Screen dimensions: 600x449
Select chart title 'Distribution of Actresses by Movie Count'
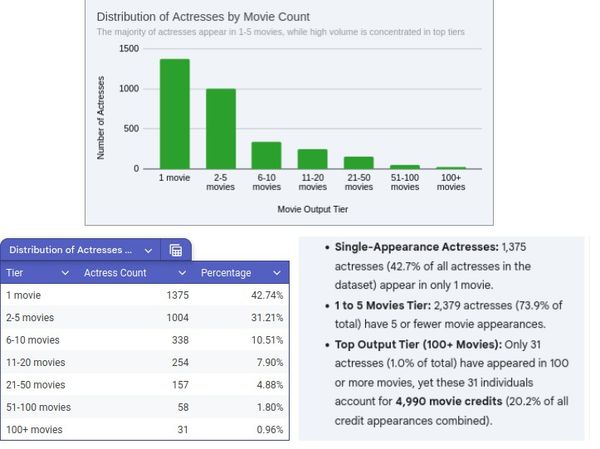point(203,17)
